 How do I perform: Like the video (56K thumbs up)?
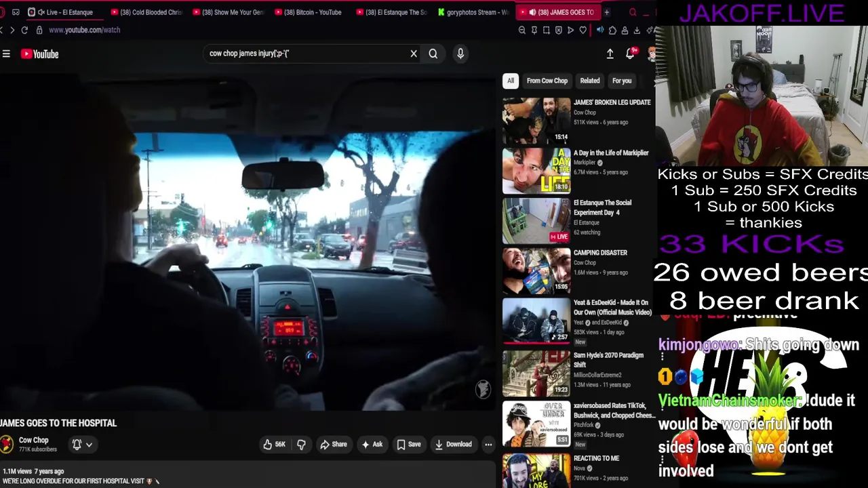pos(275,445)
